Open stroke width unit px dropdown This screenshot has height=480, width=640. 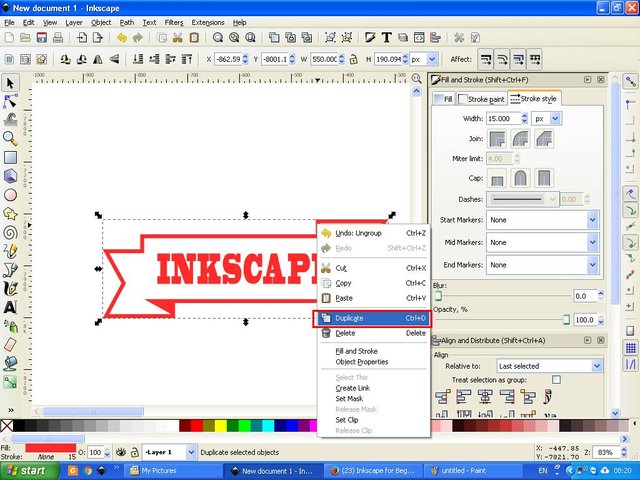[x=547, y=119]
